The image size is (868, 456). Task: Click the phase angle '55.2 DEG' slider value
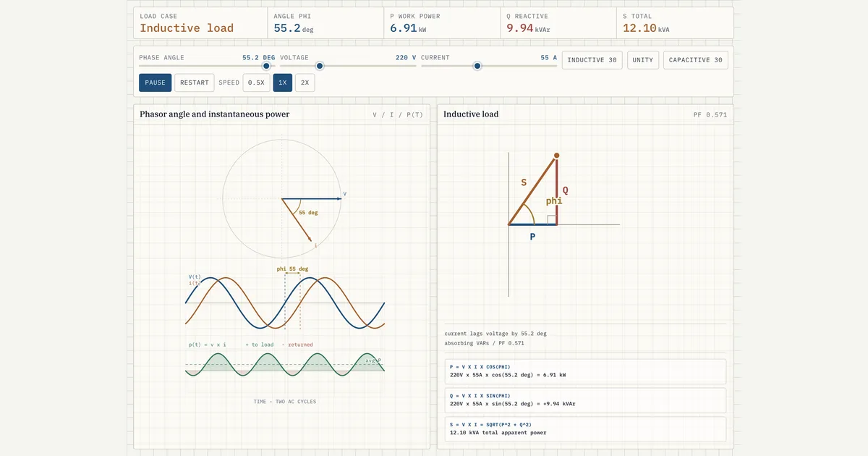click(x=258, y=57)
